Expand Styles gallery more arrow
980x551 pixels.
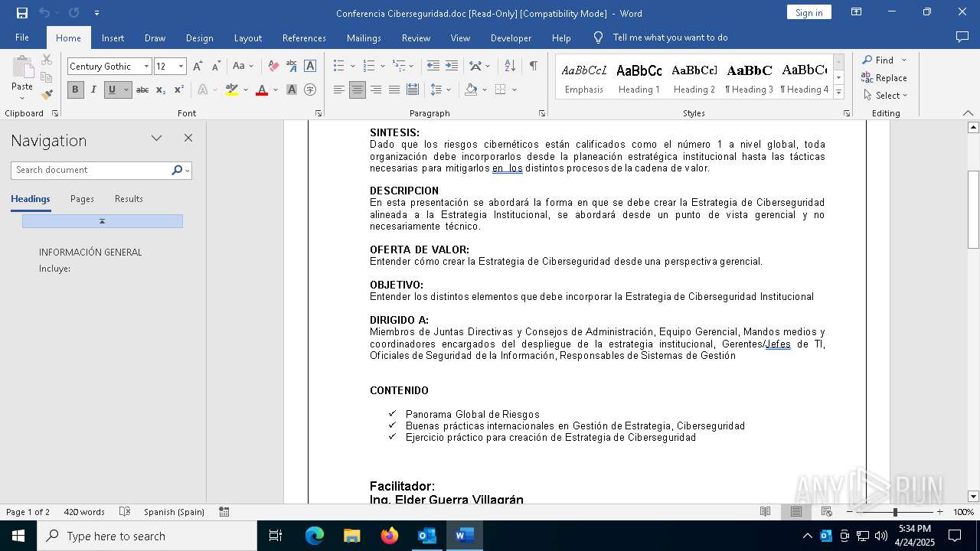pos(839,93)
